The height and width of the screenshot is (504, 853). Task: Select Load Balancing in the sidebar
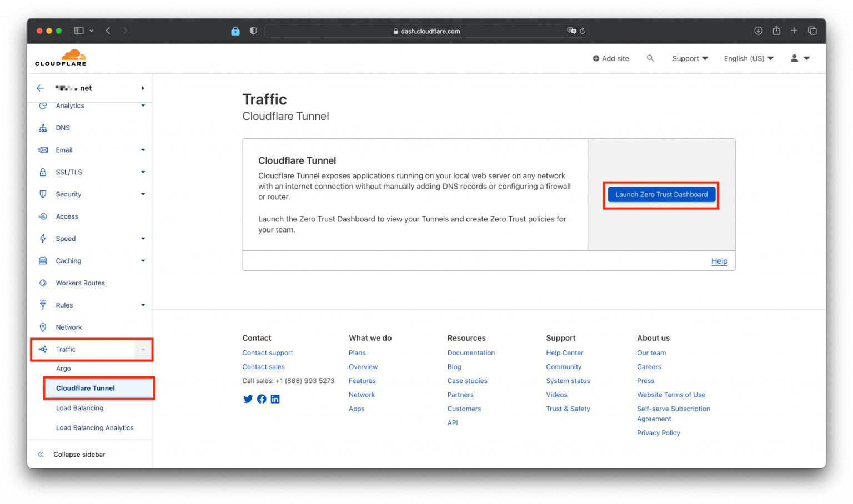click(x=79, y=408)
